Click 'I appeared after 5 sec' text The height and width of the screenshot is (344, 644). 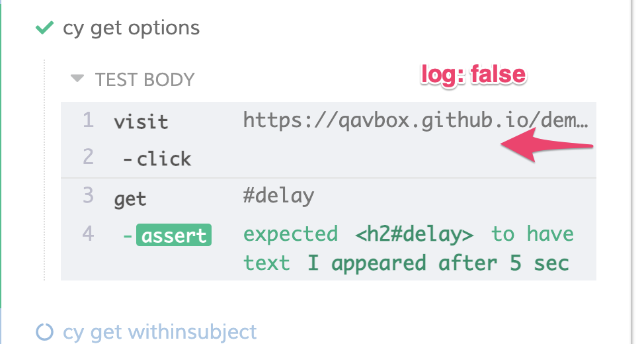(x=438, y=263)
